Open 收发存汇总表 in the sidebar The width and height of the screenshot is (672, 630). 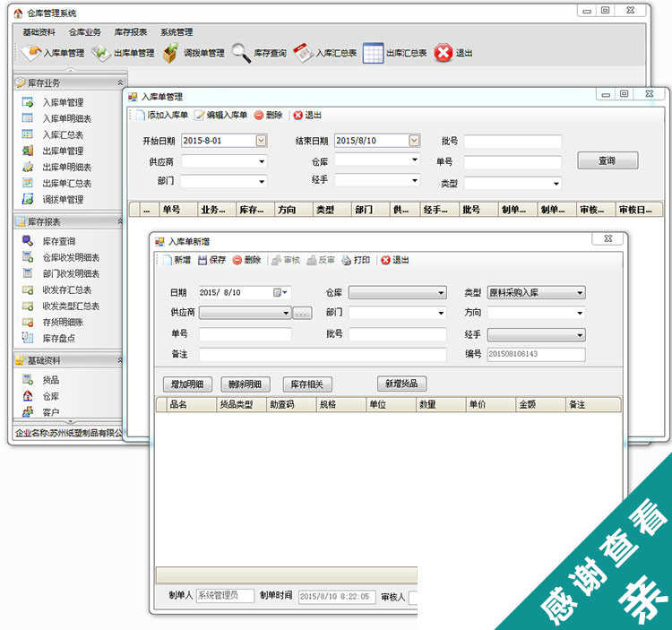coord(67,289)
